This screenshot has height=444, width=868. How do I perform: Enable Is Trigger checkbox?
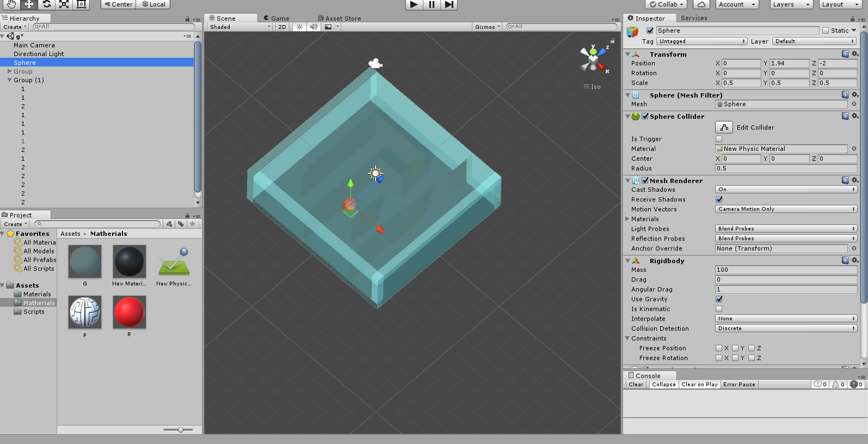(719, 139)
